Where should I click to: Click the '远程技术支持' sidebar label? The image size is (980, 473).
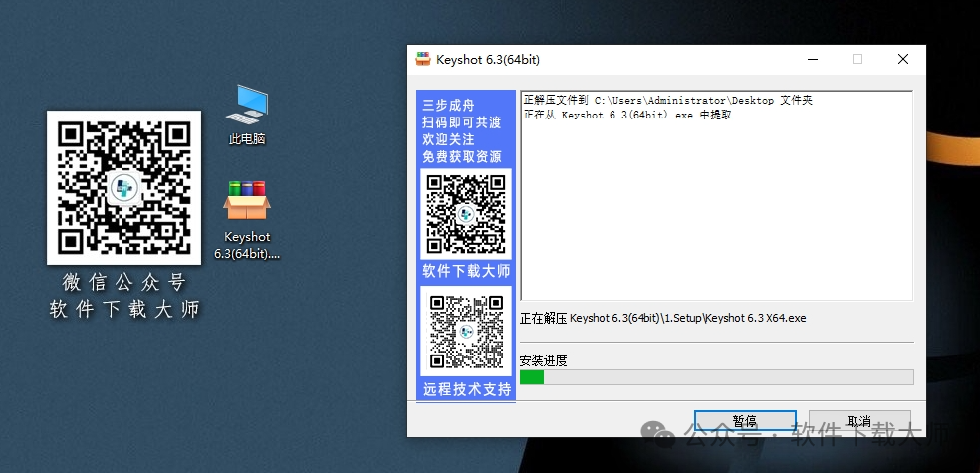point(466,390)
